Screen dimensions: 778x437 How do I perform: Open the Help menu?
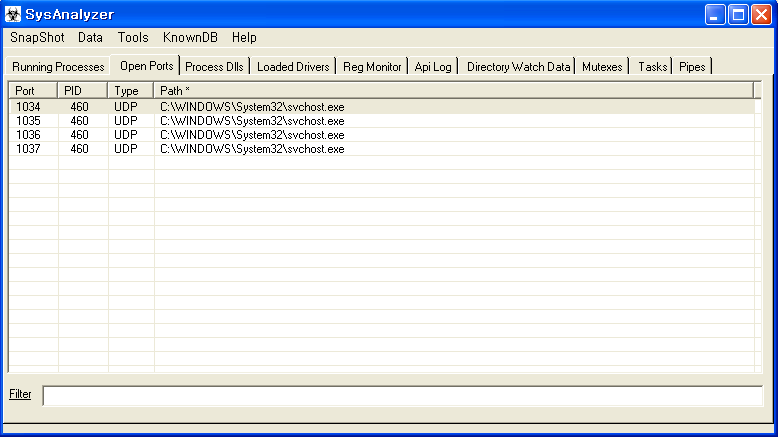[244, 38]
